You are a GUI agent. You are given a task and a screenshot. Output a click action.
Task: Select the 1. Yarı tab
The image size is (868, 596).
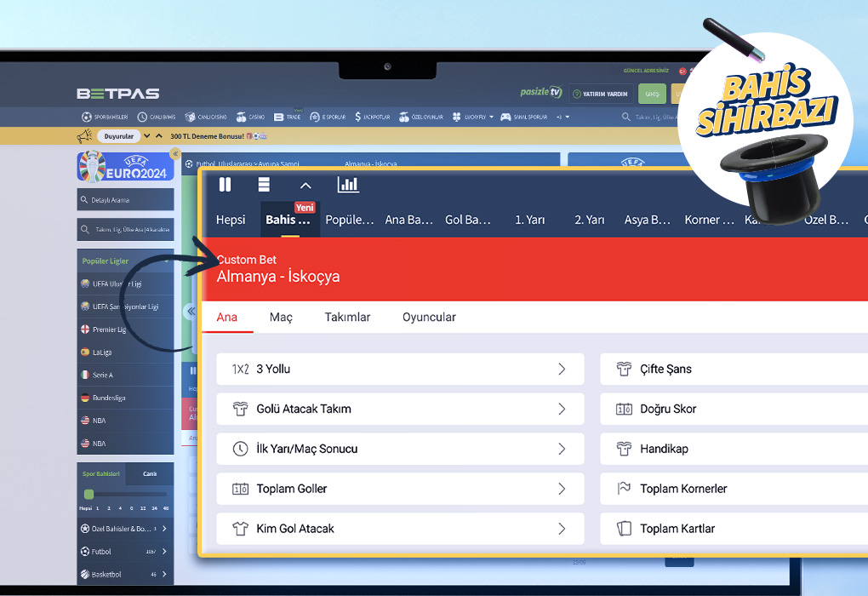pyautogui.click(x=529, y=220)
